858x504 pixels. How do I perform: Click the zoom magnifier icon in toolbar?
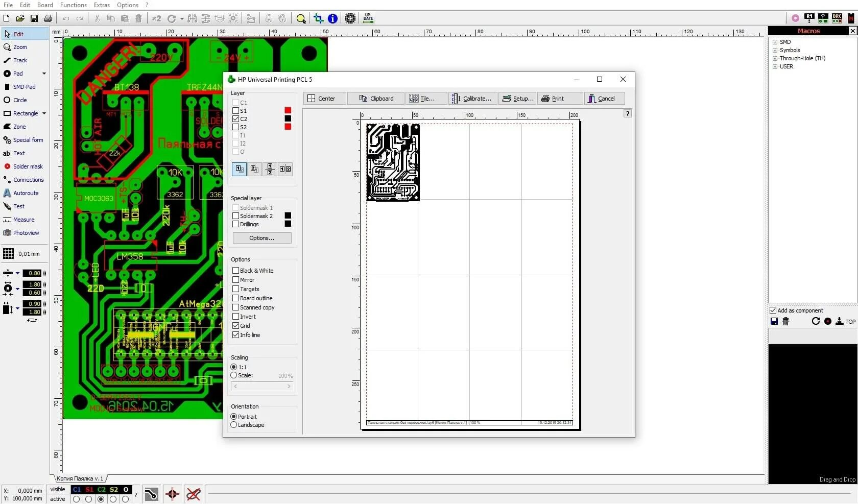301,18
